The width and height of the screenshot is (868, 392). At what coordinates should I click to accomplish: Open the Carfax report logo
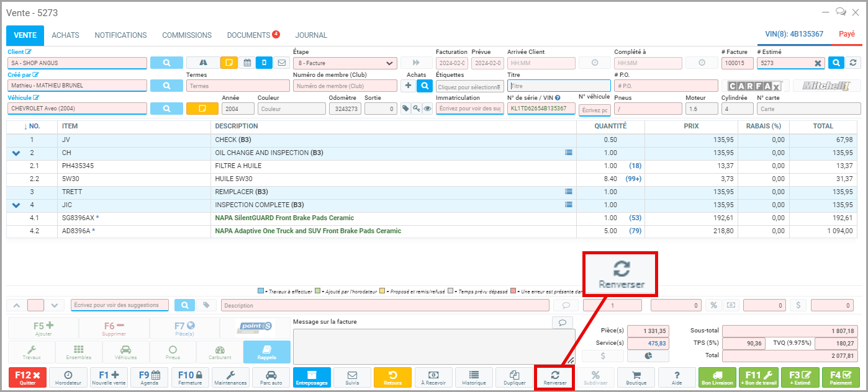[754, 86]
